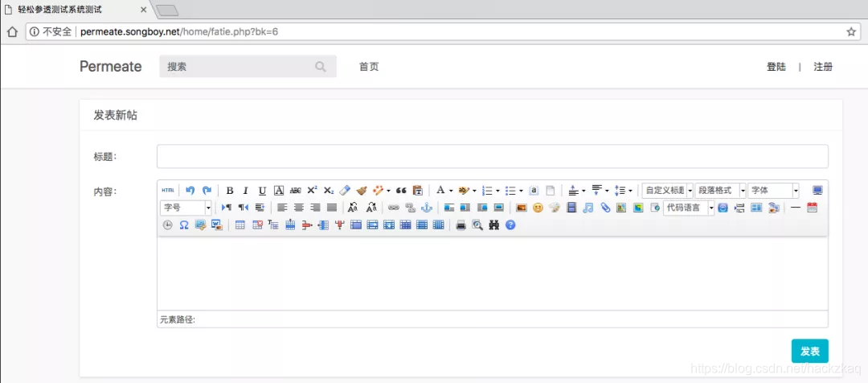Click the 标题 title input field
This screenshot has width=868, height=383.
point(493,156)
